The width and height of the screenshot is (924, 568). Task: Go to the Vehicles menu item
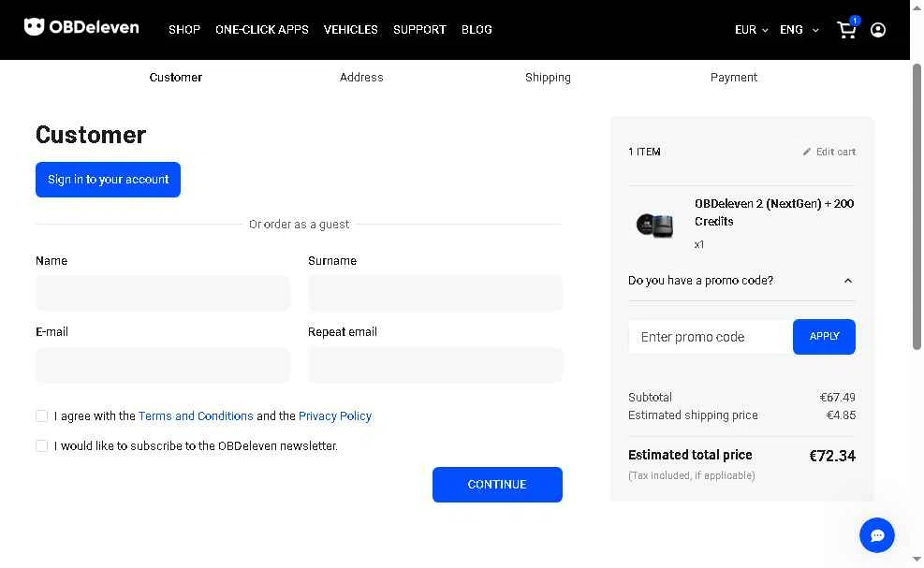tap(351, 30)
